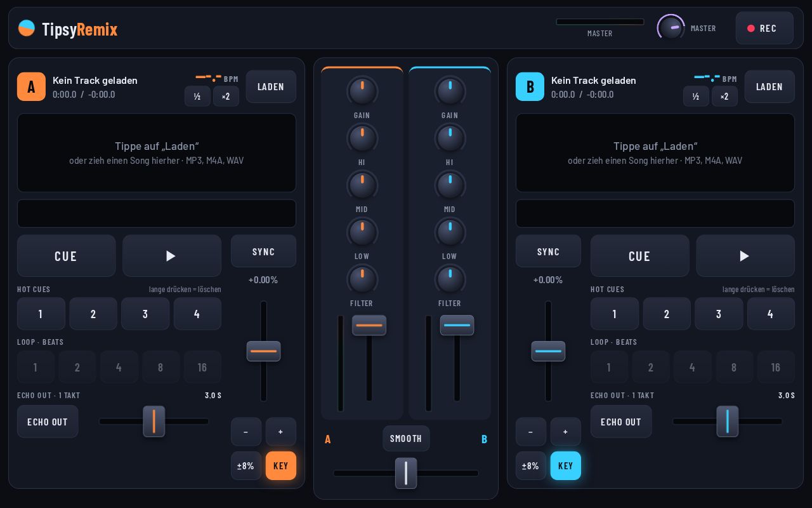Click deck A pitch fader handle

click(263, 351)
